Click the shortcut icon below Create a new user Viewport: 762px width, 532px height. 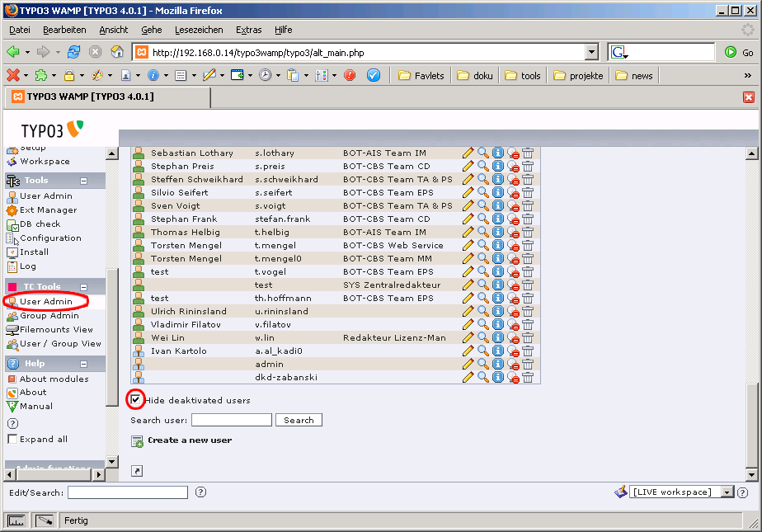[137, 471]
